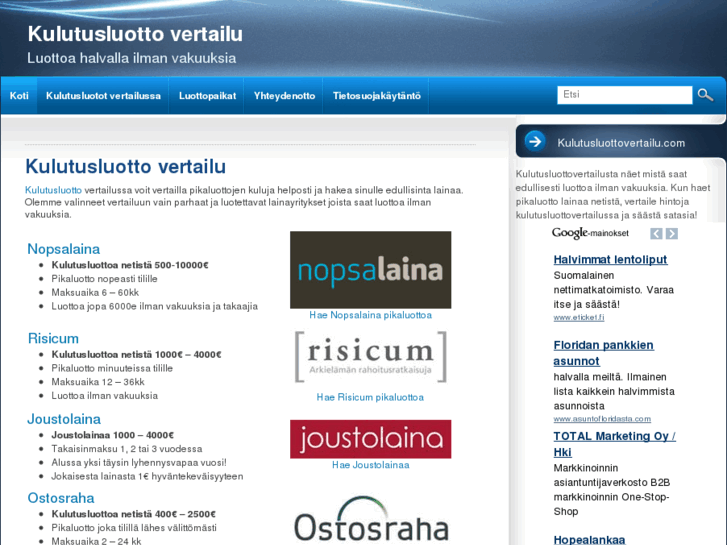Image resolution: width=727 pixels, height=545 pixels.
Task: Open the Joustolaina heading link
Action: pos(64,419)
